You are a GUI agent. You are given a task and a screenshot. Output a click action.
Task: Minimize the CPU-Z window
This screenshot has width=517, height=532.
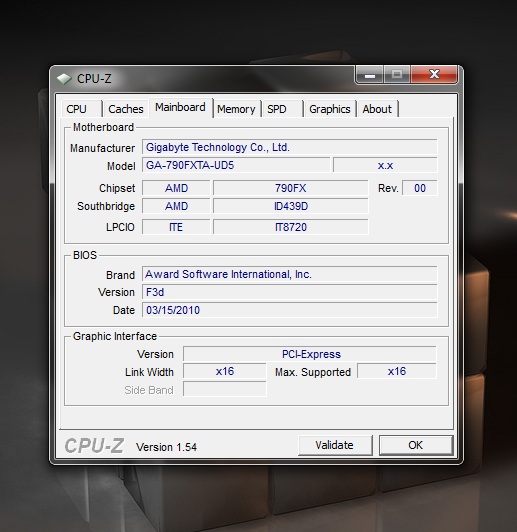point(370,75)
